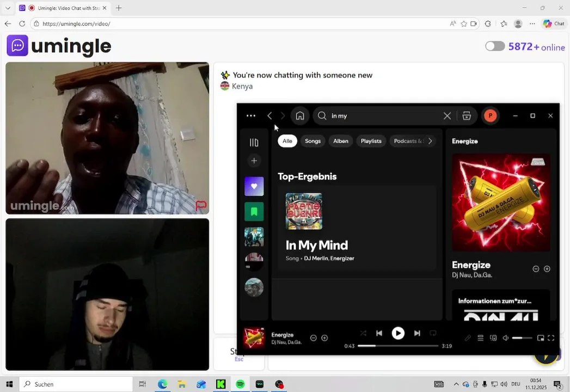Create a new playlist with the plus
Viewport: 570px width, 392px height.
pyautogui.click(x=254, y=161)
